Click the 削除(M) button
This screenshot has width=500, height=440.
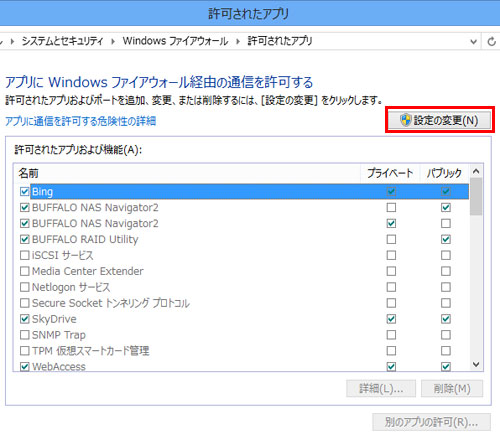click(452, 388)
